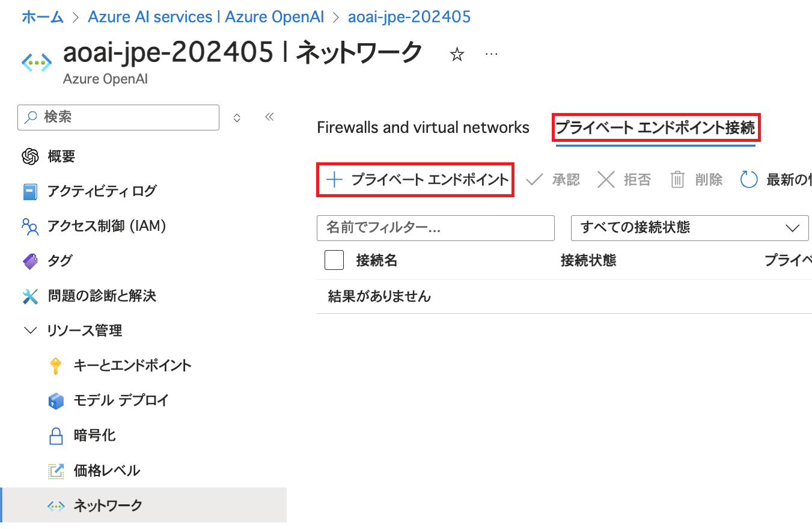Image resolution: width=812 pixels, height=529 pixels.
Task: Switch to Firewalls and virtual networks tab
Action: (x=423, y=127)
